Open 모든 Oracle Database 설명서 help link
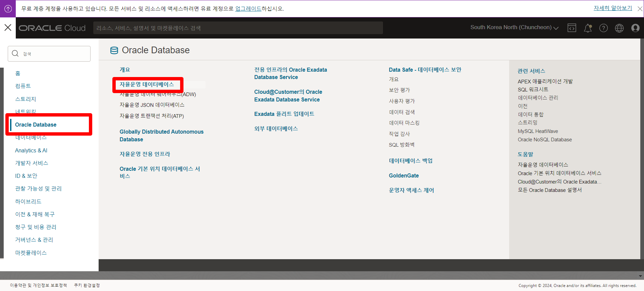The width and height of the screenshot is (644, 291). (x=550, y=190)
